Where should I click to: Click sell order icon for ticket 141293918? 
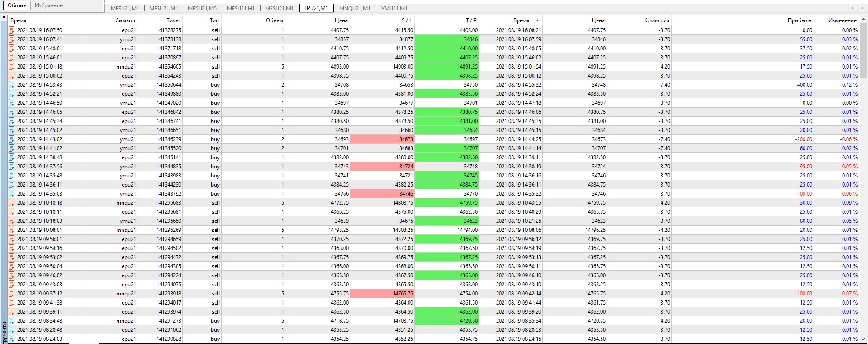pos(12,294)
